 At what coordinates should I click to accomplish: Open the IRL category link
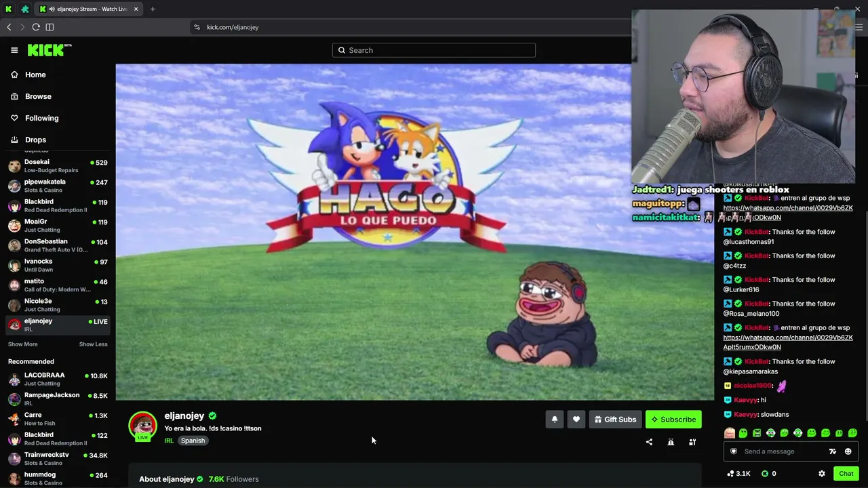(x=169, y=441)
